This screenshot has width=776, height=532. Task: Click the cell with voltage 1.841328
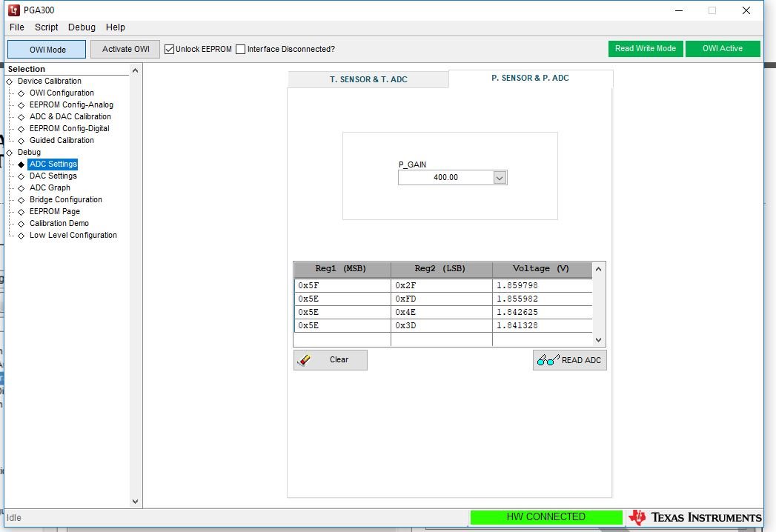pyautogui.click(x=542, y=325)
